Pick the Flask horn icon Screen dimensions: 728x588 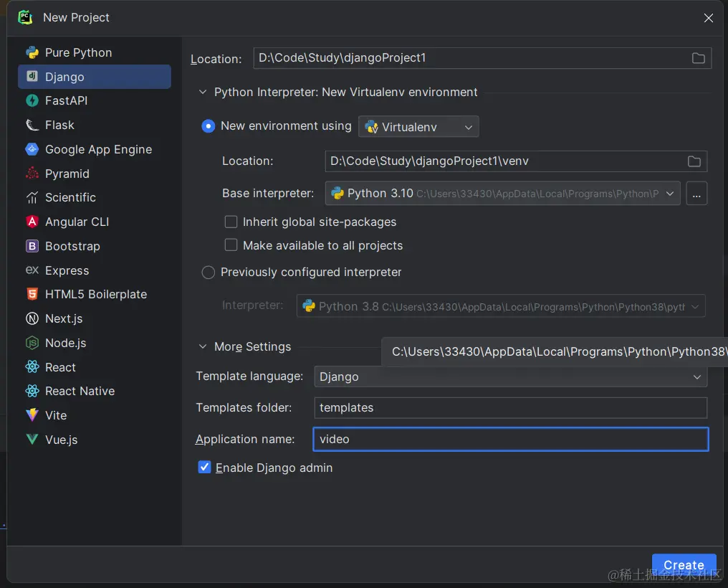pyautogui.click(x=32, y=125)
